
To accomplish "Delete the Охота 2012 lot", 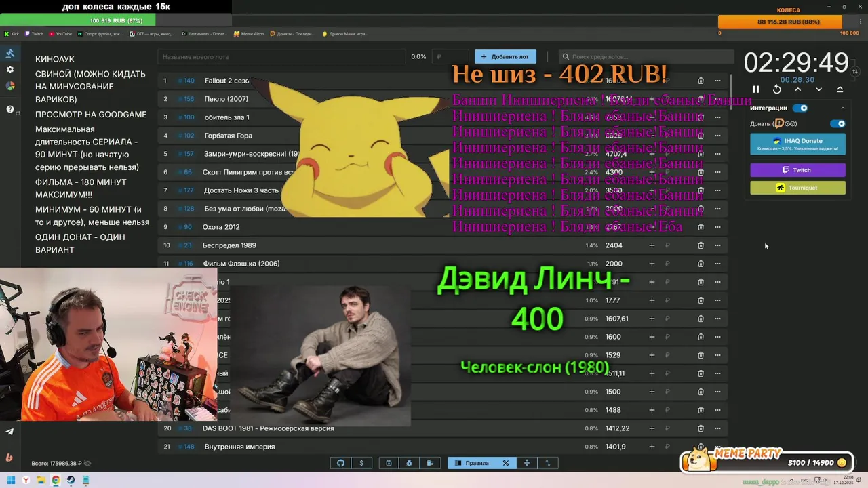I will pos(701,227).
